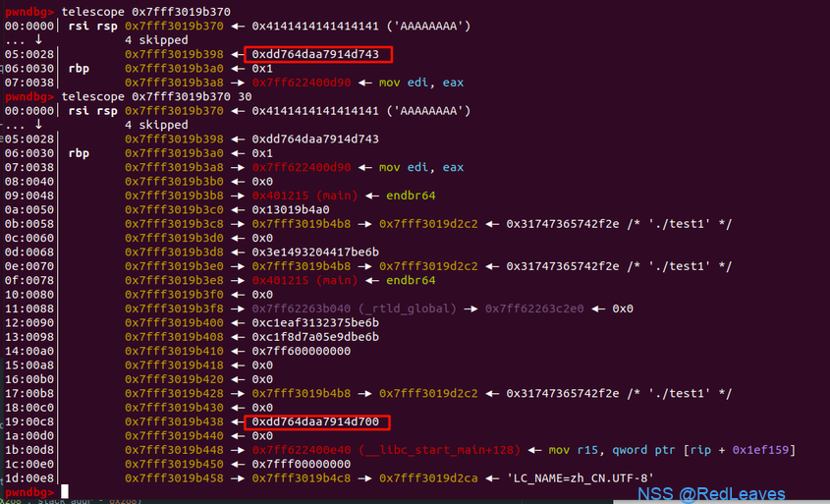Click the down arrow beside second '4 skipped'

pyautogui.click(x=38, y=125)
